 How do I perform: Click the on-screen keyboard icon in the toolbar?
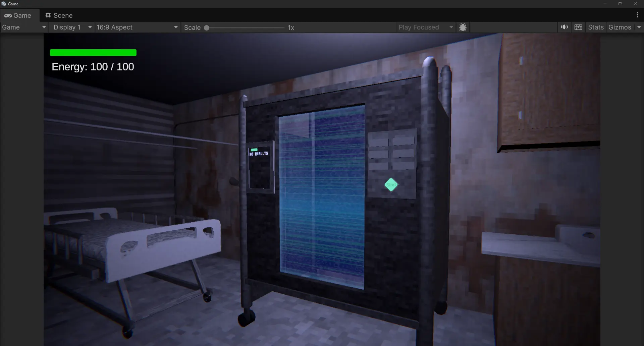pyautogui.click(x=578, y=27)
